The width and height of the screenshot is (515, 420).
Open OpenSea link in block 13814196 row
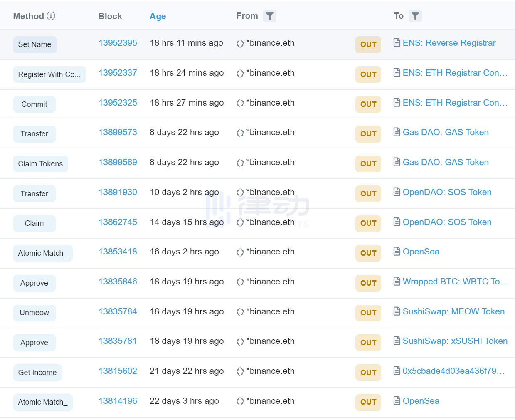coord(421,401)
